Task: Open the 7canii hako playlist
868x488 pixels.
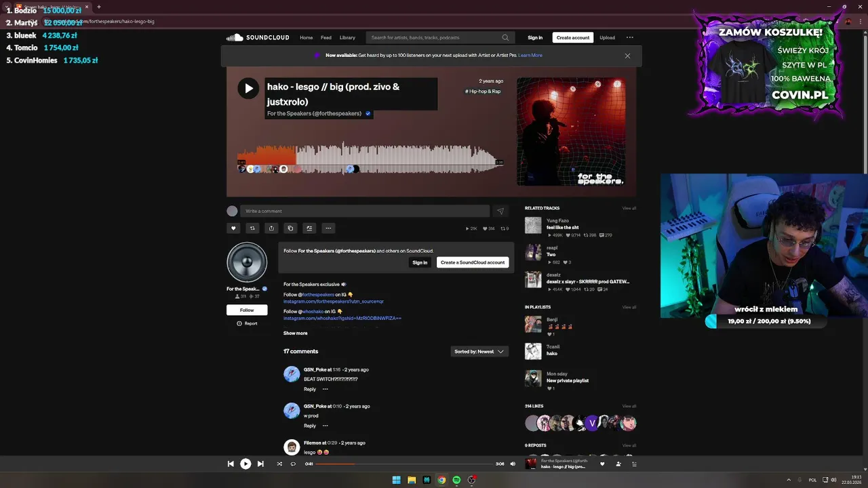Action: [552, 353]
